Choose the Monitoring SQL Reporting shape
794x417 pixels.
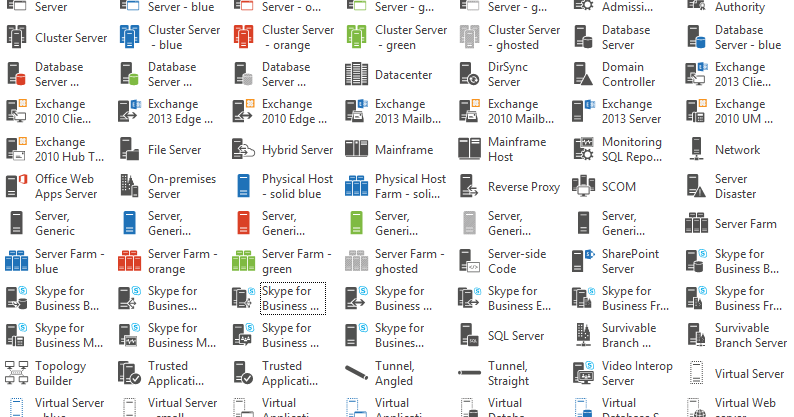pos(583,149)
